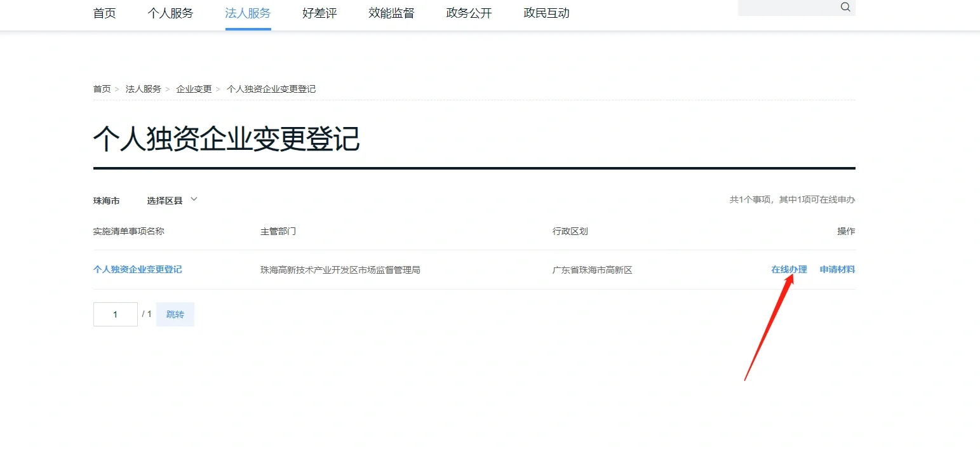The width and height of the screenshot is (980, 449).
Task: Open the 政务公开 navigation item
Action: pyautogui.click(x=469, y=13)
